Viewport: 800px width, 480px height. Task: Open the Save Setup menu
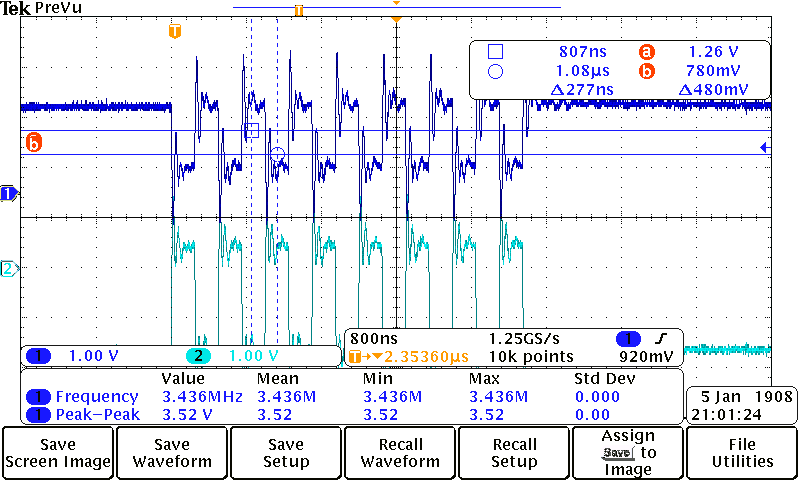click(x=285, y=452)
